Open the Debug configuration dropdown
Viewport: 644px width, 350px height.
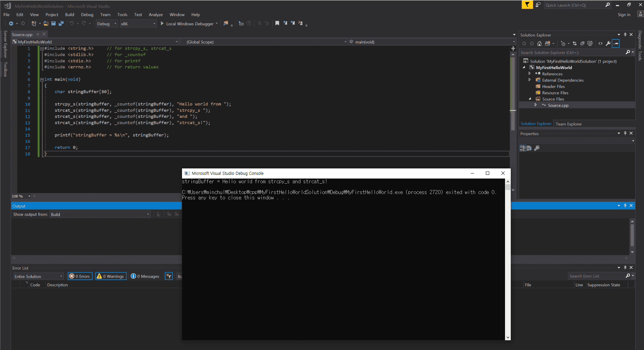click(x=107, y=24)
